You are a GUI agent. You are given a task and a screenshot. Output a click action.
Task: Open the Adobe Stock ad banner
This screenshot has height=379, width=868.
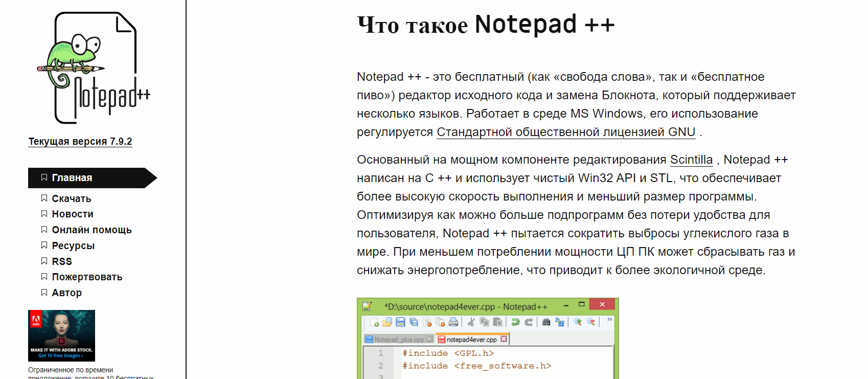(x=61, y=336)
